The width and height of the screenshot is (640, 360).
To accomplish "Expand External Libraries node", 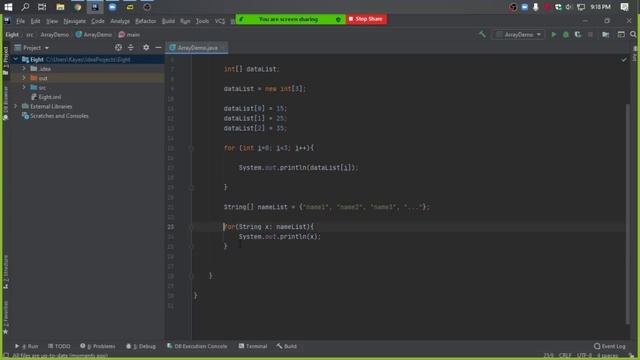I will (16, 106).
